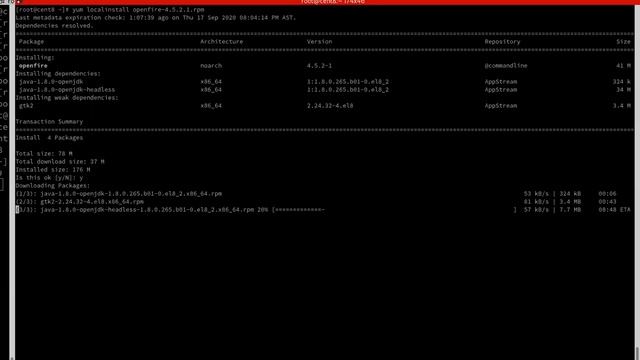This screenshot has height=360, width=640.
Task: Click 'noarch' in the openfire row
Action: tap(211, 66)
